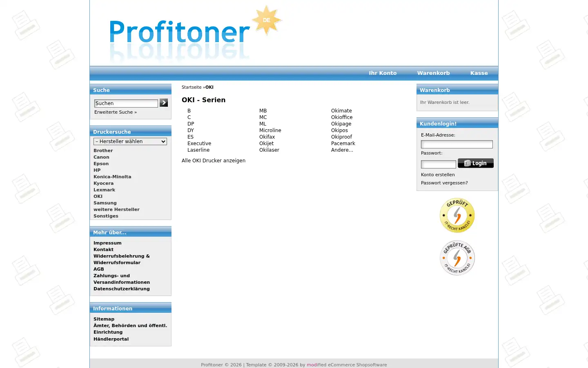Open the Okilaser series

[x=269, y=150]
